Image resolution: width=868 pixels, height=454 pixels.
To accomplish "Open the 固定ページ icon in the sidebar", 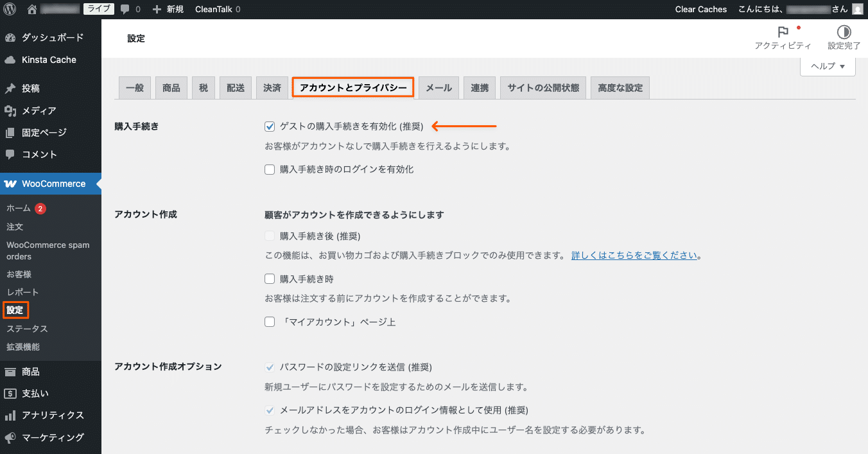I will pos(12,132).
